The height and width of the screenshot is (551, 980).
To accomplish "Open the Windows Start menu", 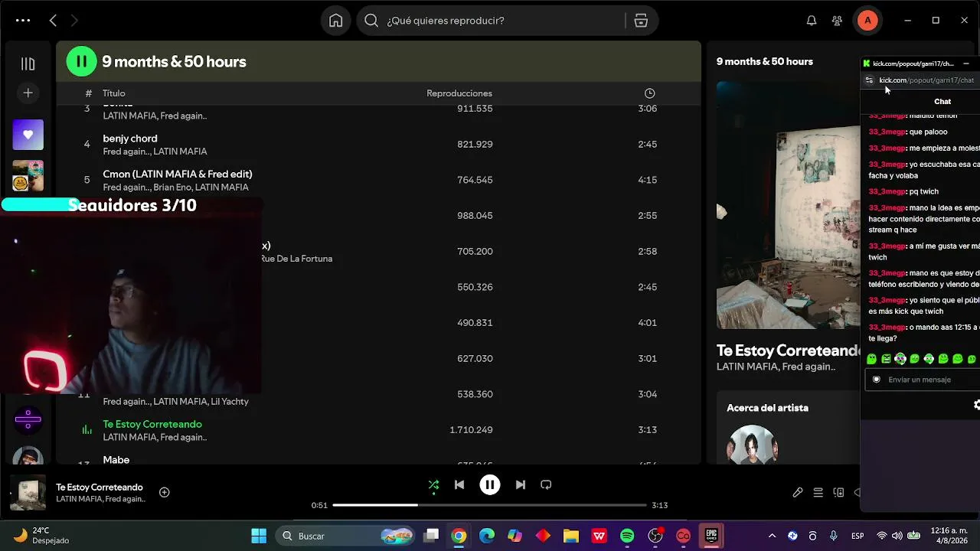I will [259, 536].
